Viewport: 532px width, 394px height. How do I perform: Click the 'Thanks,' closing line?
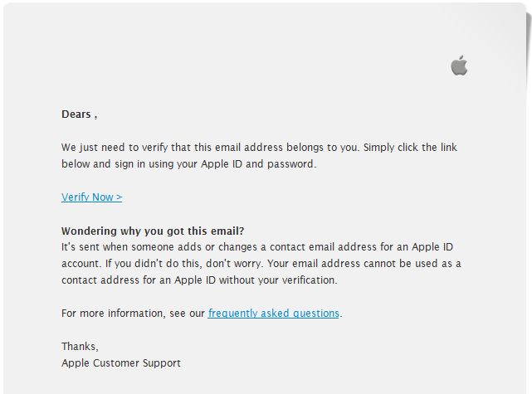[x=80, y=346]
